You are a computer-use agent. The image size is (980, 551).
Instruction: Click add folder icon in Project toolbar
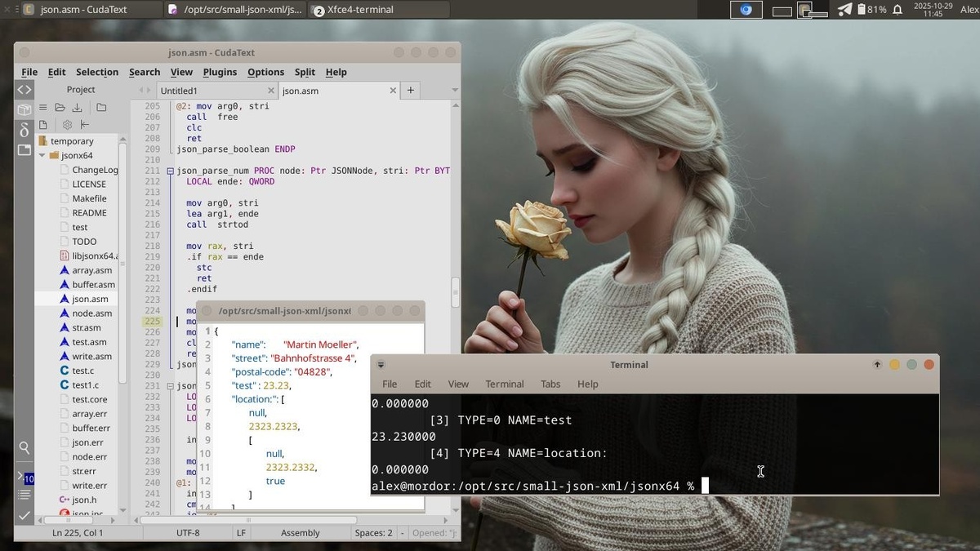(x=101, y=107)
